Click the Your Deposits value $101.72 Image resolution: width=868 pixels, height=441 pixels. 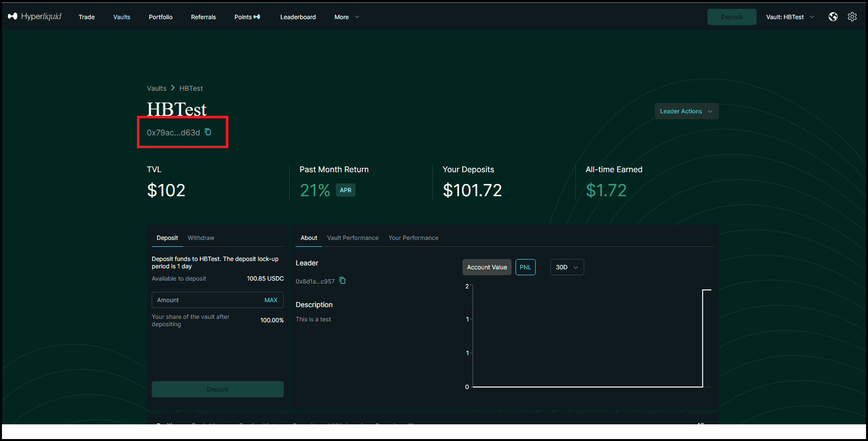[472, 190]
